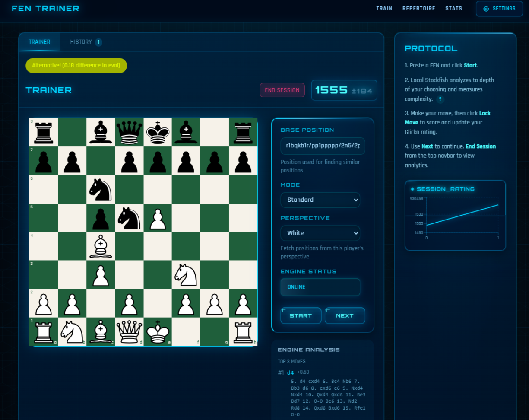This screenshot has height=420, width=529.
Task: Click the white king on e1
Action: (158, 332)
